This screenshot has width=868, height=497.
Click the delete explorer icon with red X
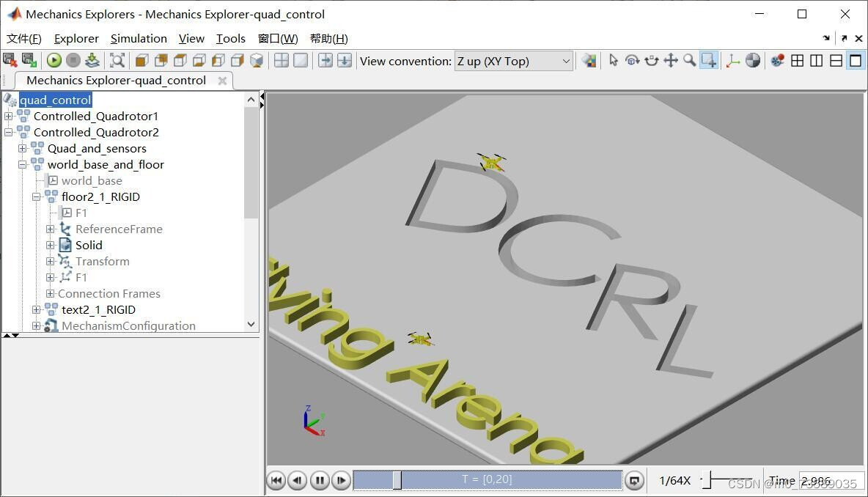[10, 60]
